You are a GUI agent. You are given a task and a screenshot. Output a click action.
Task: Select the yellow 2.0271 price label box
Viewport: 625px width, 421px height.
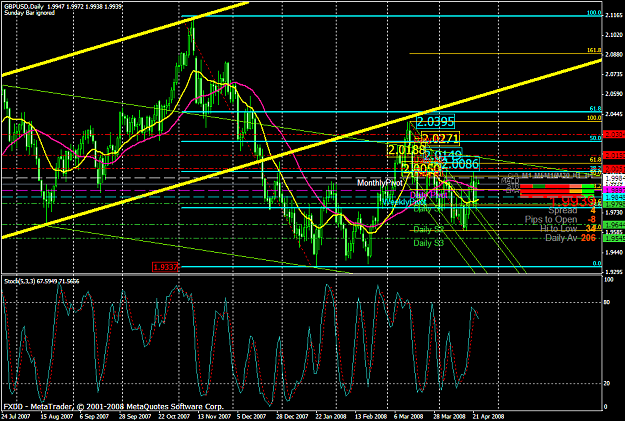(x=440, y=138)
